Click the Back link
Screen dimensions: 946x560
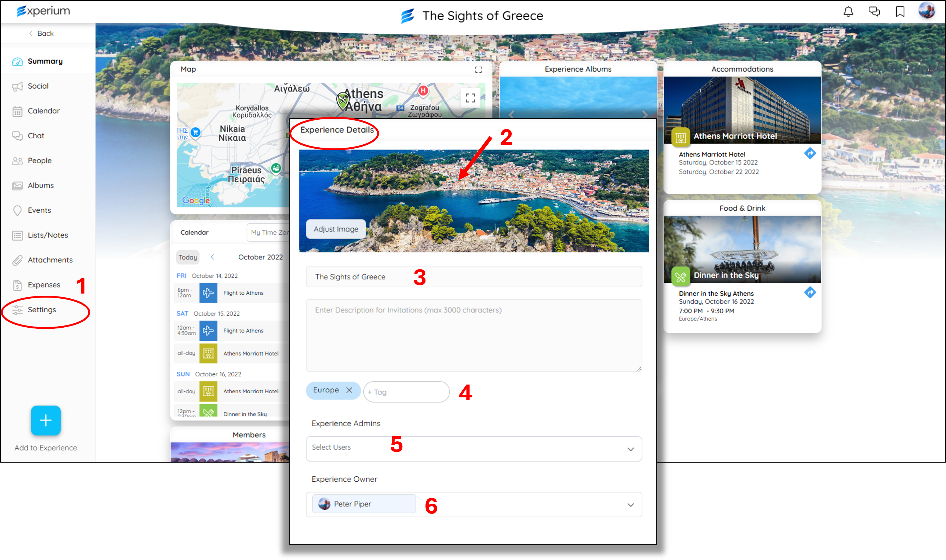42,34
